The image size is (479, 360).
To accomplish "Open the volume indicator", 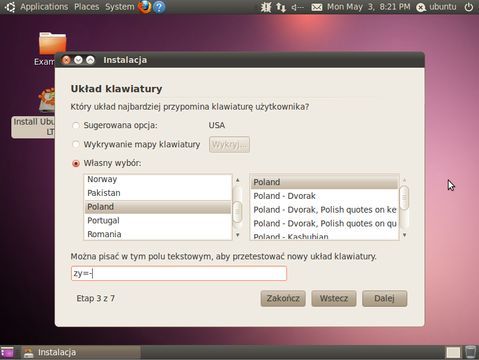I will click(297, 7).
